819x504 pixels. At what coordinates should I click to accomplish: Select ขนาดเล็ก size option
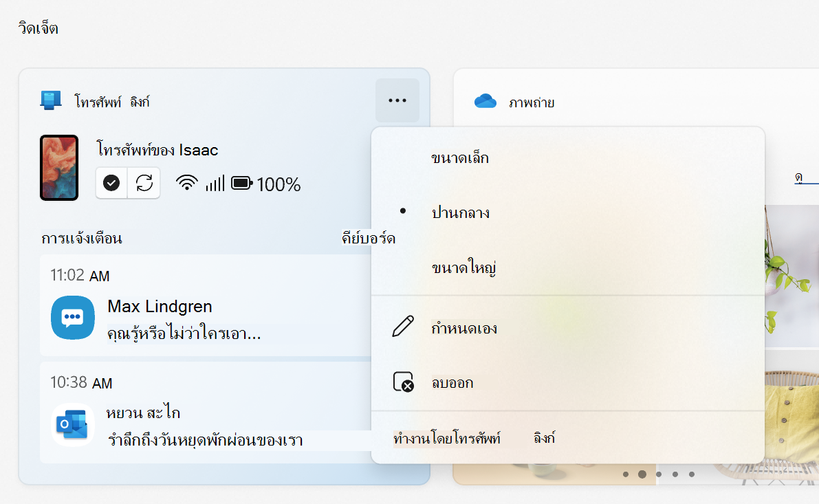click(568, 157)
